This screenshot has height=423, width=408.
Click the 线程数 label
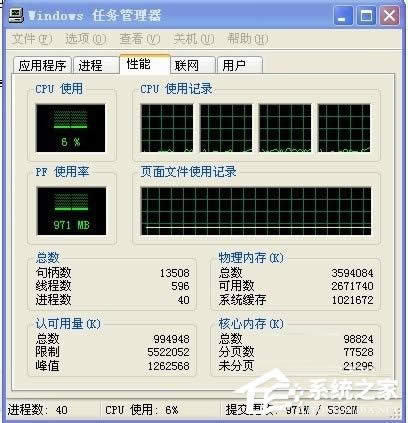click(x=53, y=286)
